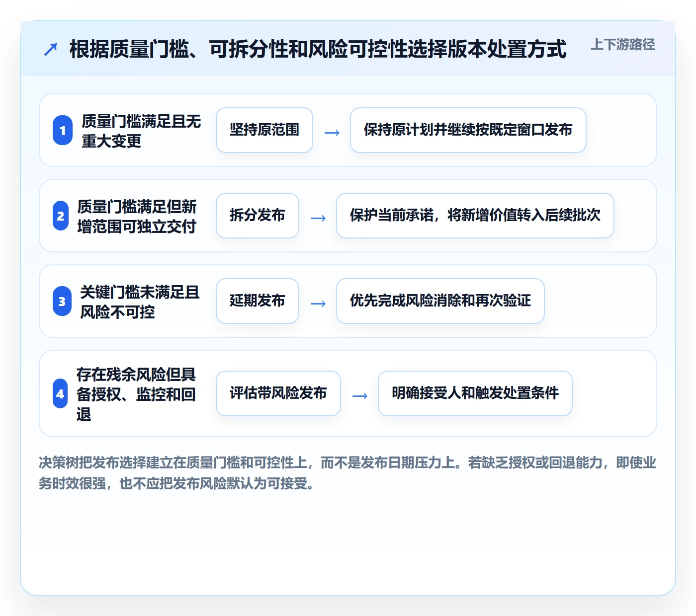This screenshot has width=696, height=616.
Task: Click the arrow after 评估带风险发布
Action: click(x=360, y=396)
